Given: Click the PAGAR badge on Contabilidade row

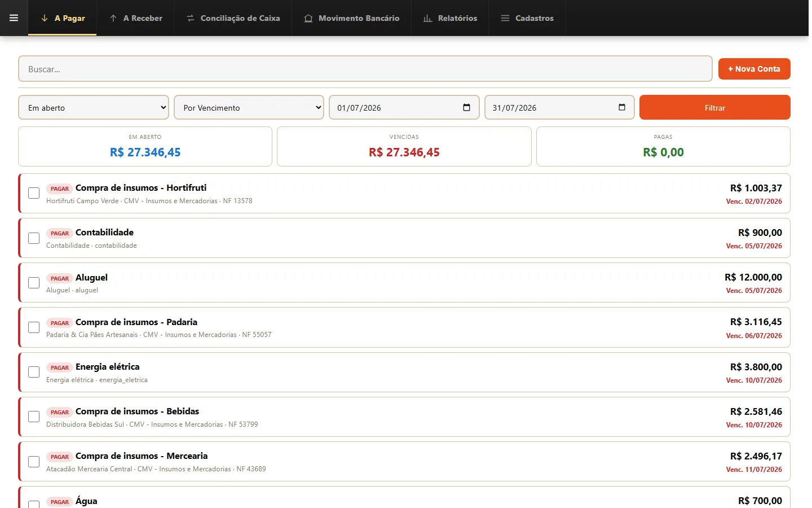Looking at the screenshot, I should (59, 233).
